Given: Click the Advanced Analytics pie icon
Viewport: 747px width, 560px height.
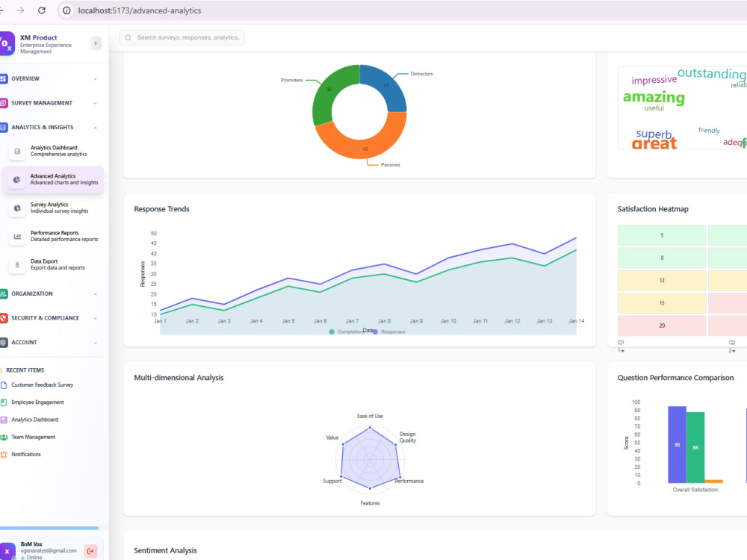Looking at the screenshot, I should (16, 179).
